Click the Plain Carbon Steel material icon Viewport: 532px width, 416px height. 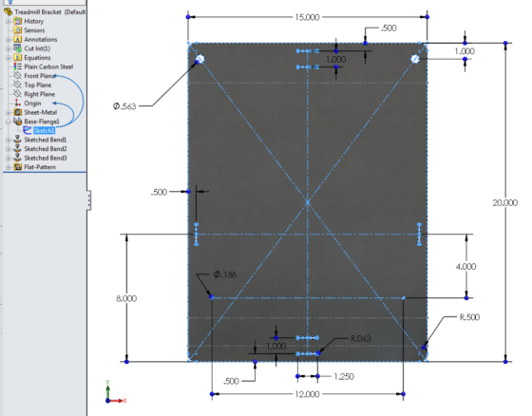coord(18,66)
